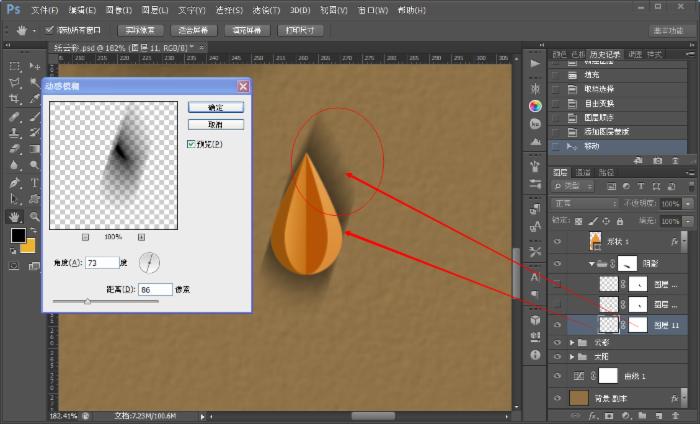The image size is (700, 424).
Task: Select the Rectangular Marquee tool
Action: pos(14,67)
